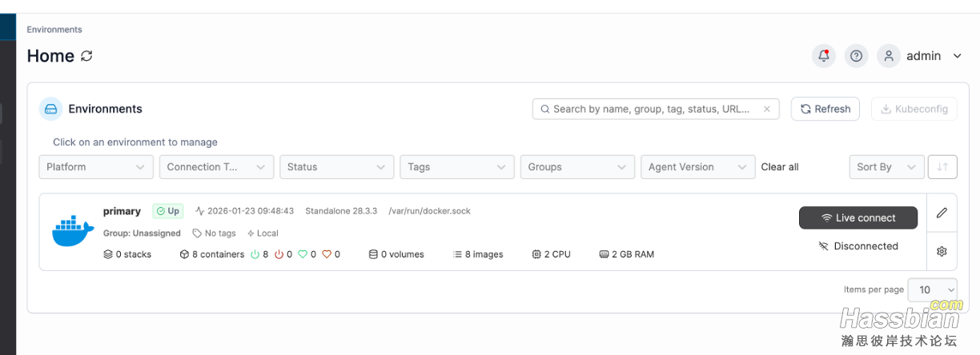Clear search with the X icon

tap(766, 109)
